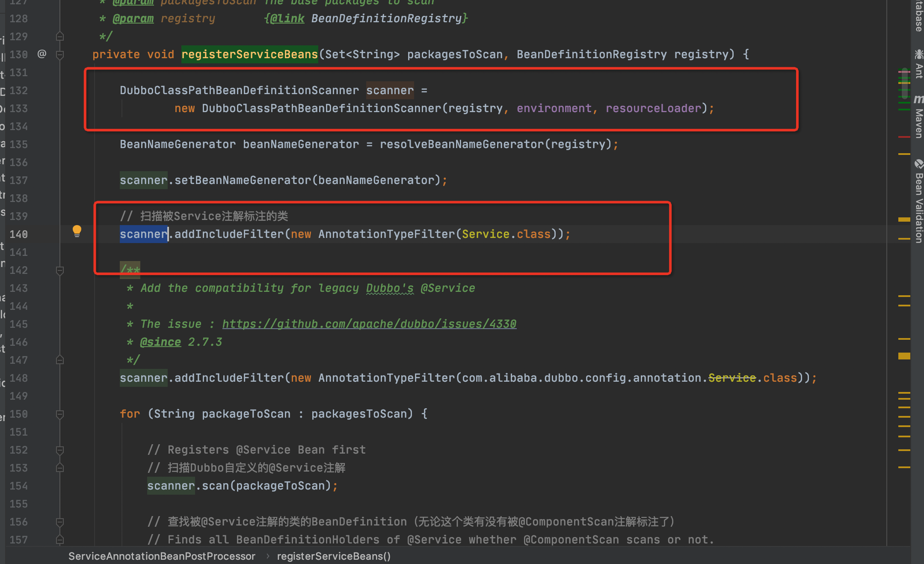Image resolution: width=924 pixels, height=564 pixels.
Task: Click the @param tag for registry
Action: 133,18
